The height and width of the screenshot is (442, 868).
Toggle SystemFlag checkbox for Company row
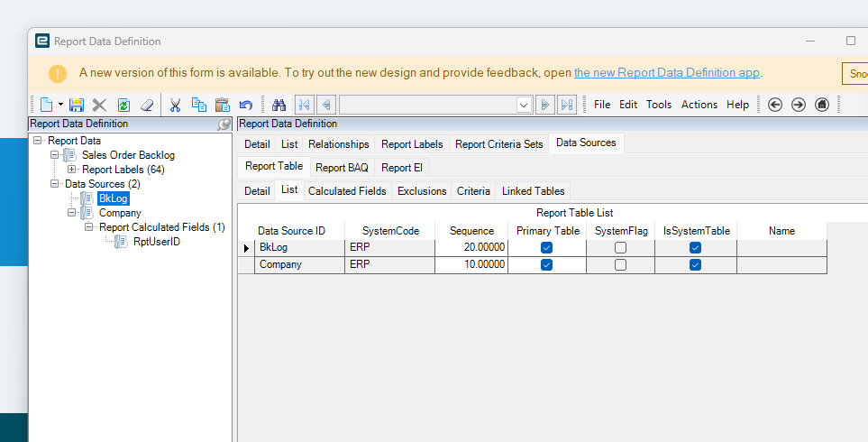(x=620, y=265)
